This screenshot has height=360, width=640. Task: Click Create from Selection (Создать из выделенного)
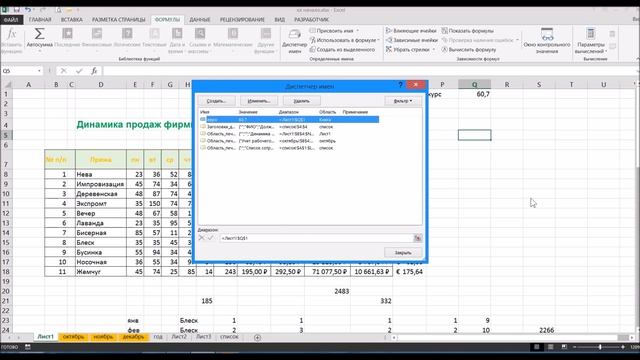tap(342, 49)
